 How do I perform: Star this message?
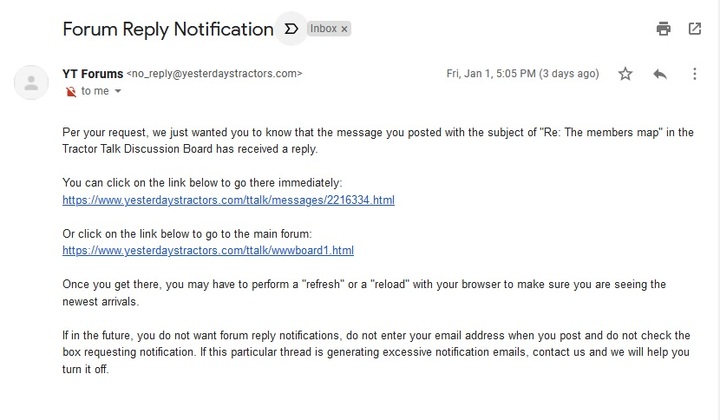pyautogui.click(x=625, y=74)
